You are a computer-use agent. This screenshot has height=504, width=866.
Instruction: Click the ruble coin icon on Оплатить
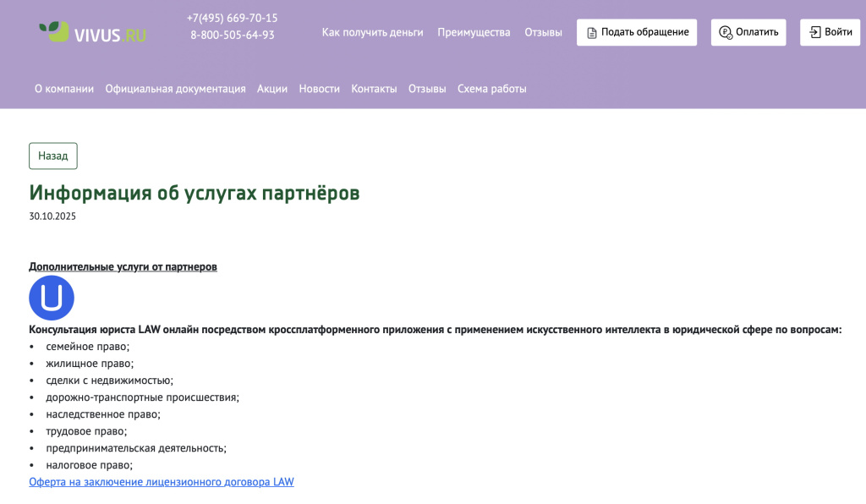pos(723,32)
